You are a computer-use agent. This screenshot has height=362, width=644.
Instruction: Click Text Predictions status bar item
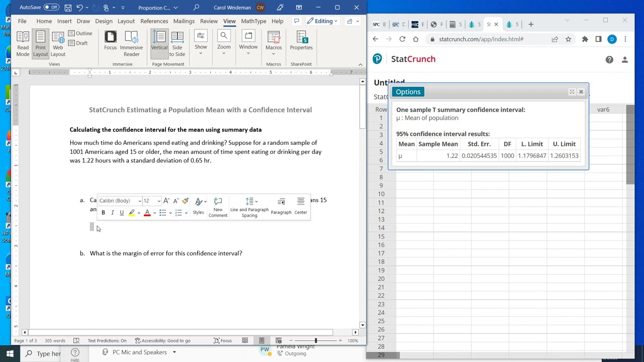[107, 340]
